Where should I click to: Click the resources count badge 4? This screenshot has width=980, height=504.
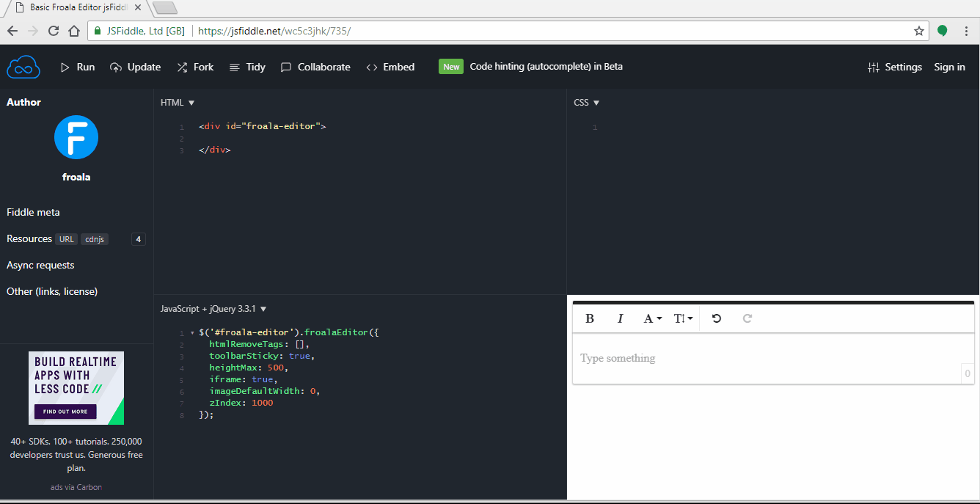(138, 239)
